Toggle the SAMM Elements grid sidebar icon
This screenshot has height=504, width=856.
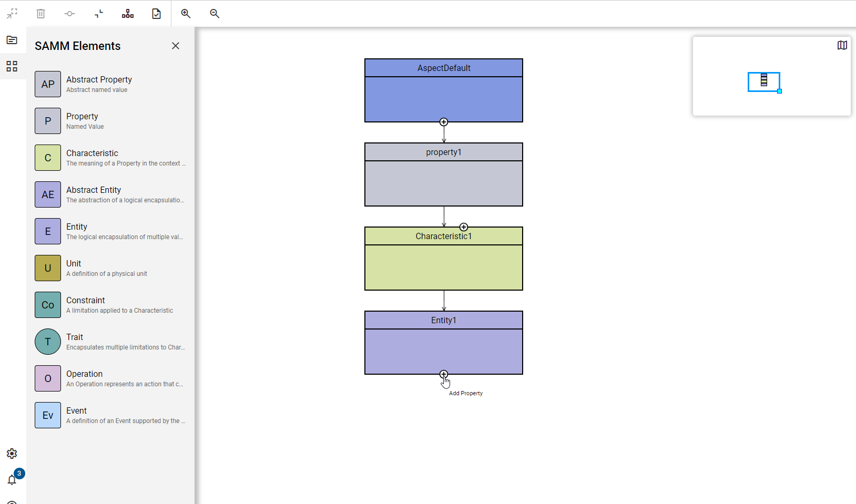(12, 66)
